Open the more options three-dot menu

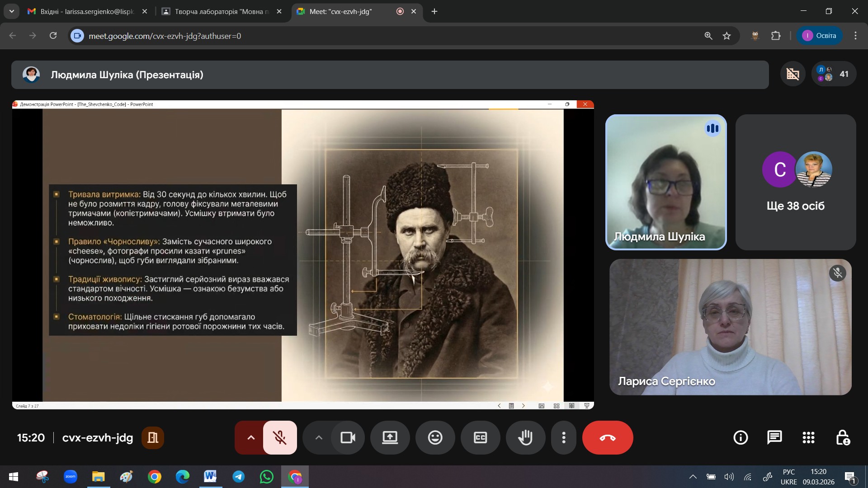pyautogui.click(x=563, y=437)
